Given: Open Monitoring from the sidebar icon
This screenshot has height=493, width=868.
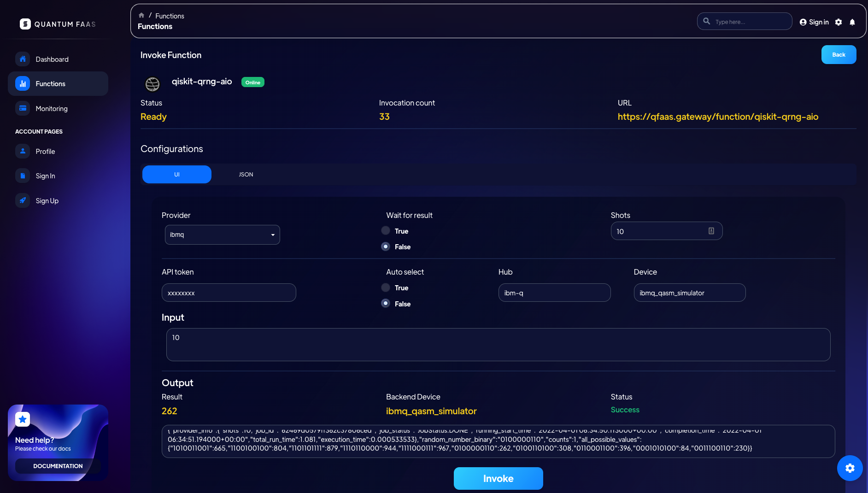Looking at the screenshot, I should (23, 108).
